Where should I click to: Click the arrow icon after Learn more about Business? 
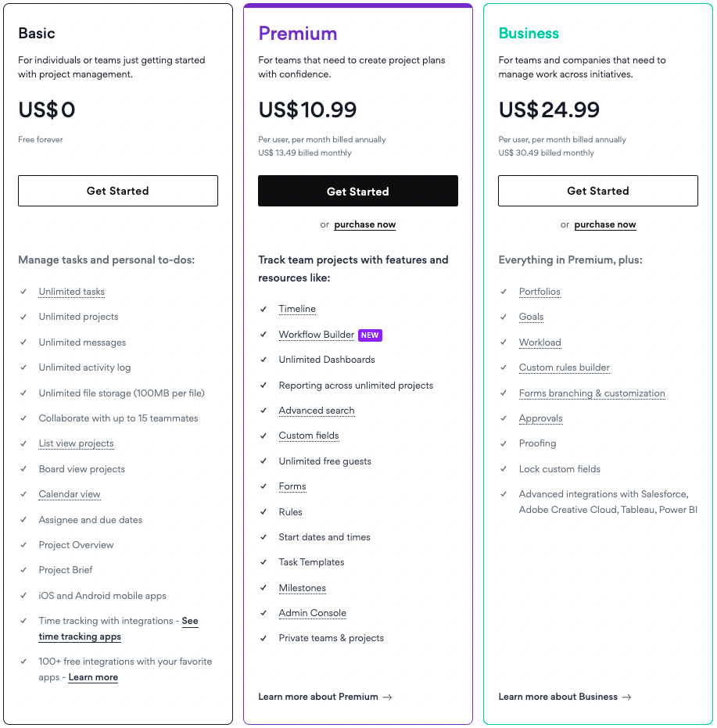(x=626, y=697)
